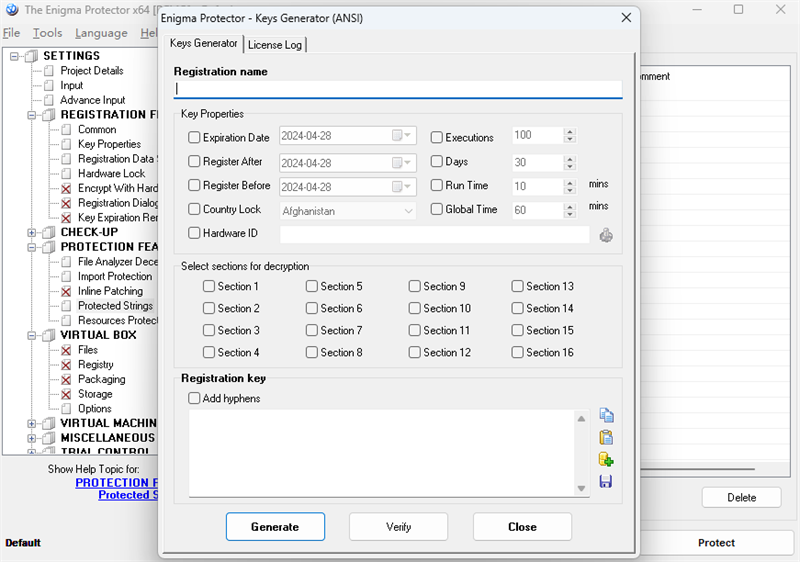Image resolution: width=800 pixels, height=562 pixels.
Task: Select the Inline Patching tree icon
Action: (66, 292)
